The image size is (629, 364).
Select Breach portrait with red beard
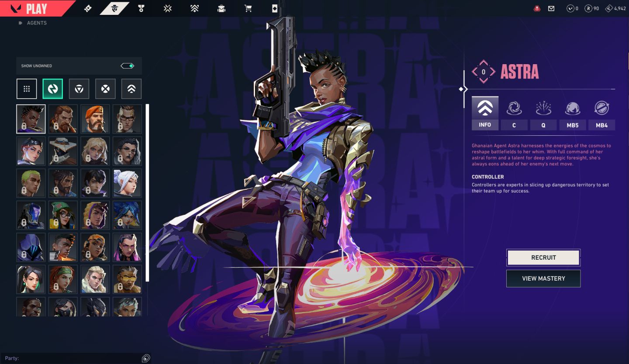click(63, 119)
